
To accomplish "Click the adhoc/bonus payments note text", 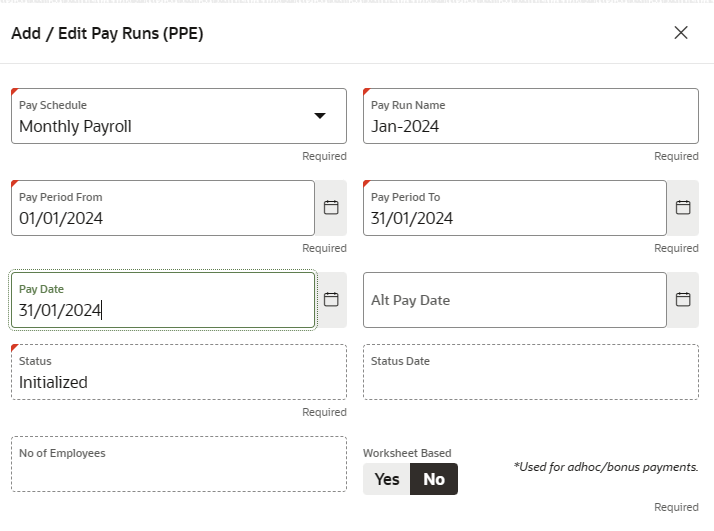I will (x=605, y=467).
